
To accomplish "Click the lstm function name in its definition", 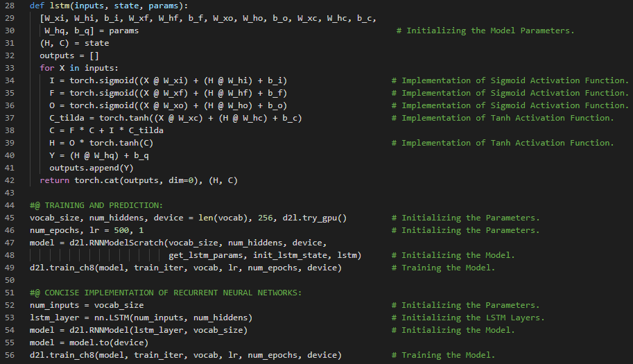I will tap(57, 6).
